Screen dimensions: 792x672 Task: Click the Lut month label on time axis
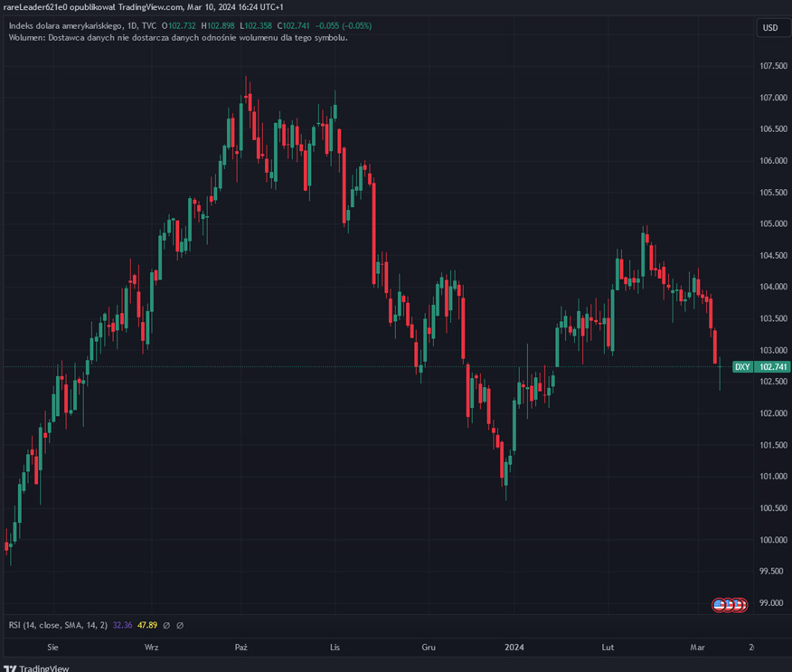[608, 647]
